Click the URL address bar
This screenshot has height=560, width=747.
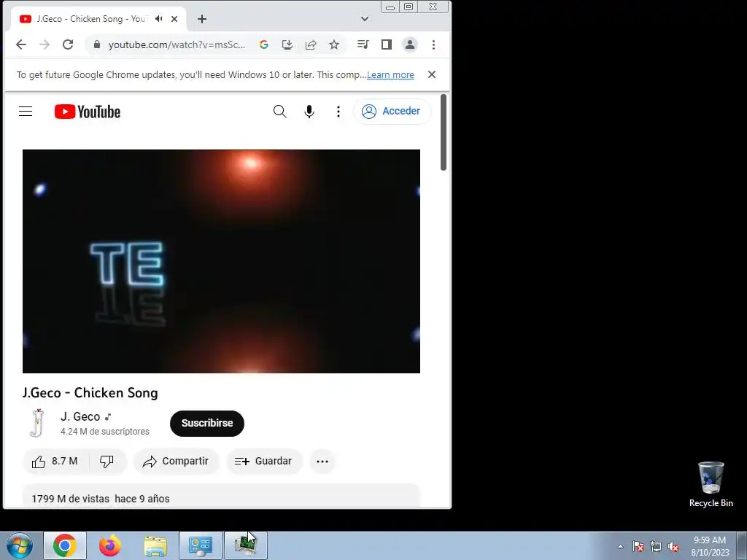pos(177,44)
